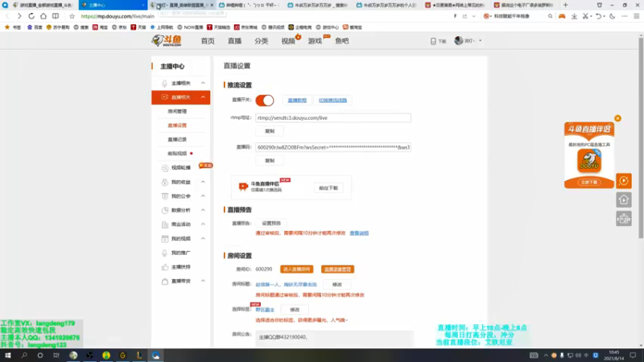The width and height of the screenshot is (644, 362).
Task: Click the floating robot assistant icon
Action: pyautogui.click(x=623, y=219)
